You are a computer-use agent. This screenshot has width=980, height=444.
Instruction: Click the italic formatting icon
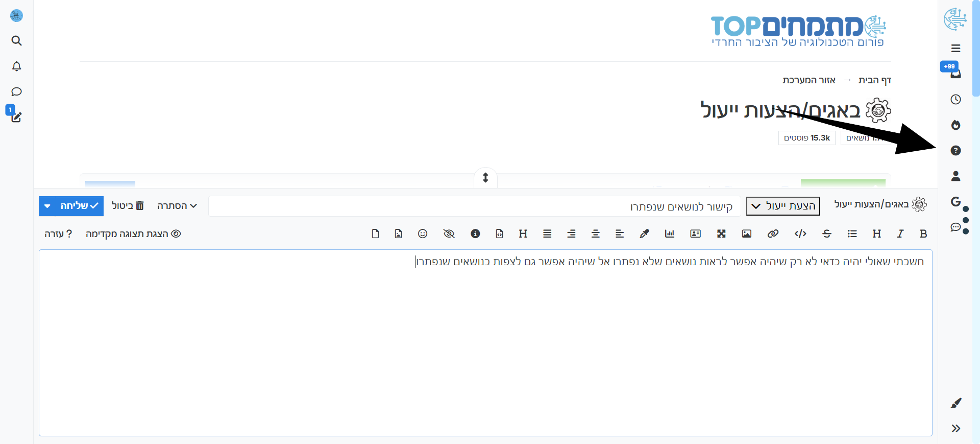point(900,233)
